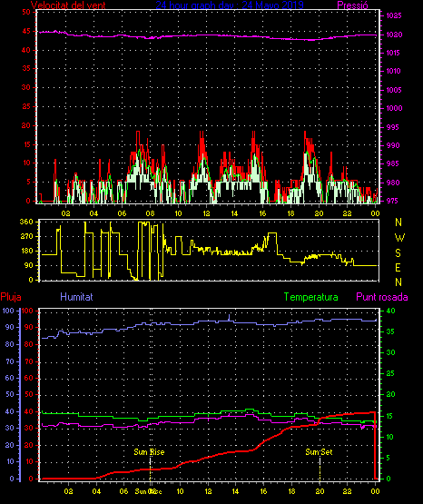
Task: Click the 'Pluja' legend label
Action: (x=11, y=297)
